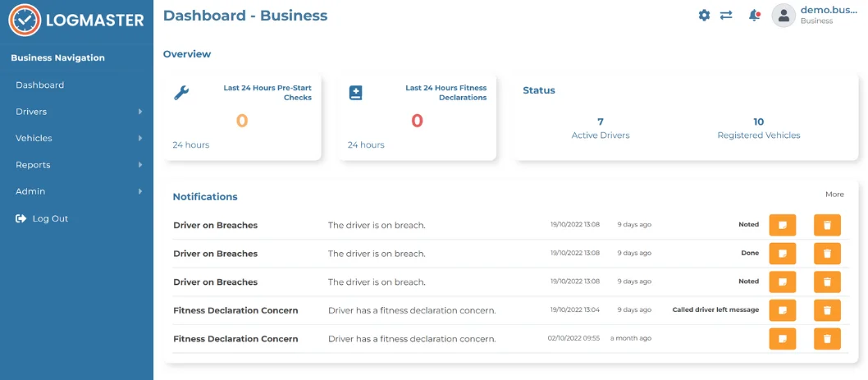Select Vehicles in the navigation
This screenshot has height=380, width=868.
click(x=34, y=138)
